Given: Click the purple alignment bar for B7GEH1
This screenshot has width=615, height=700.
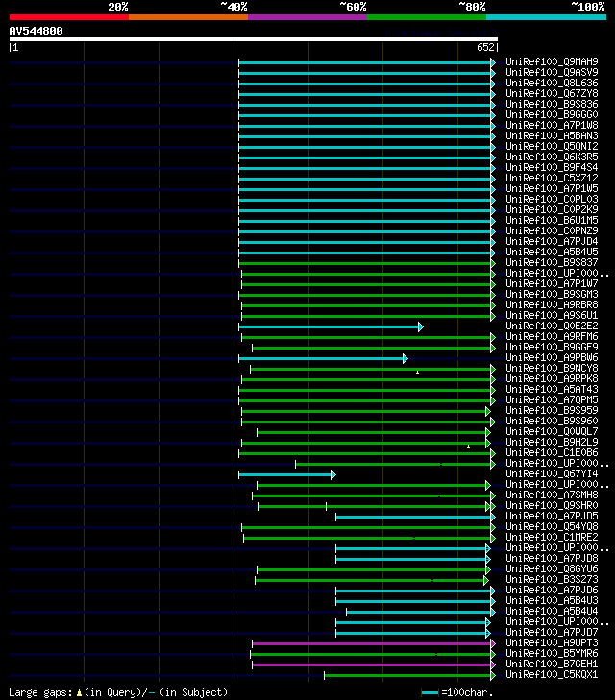Looking at the screenshot, I should click(374, 665).
